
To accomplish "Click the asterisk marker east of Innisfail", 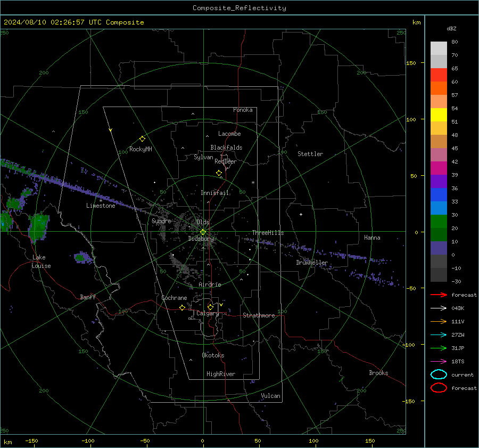I will pyautogui.click(x=253, y=183).
